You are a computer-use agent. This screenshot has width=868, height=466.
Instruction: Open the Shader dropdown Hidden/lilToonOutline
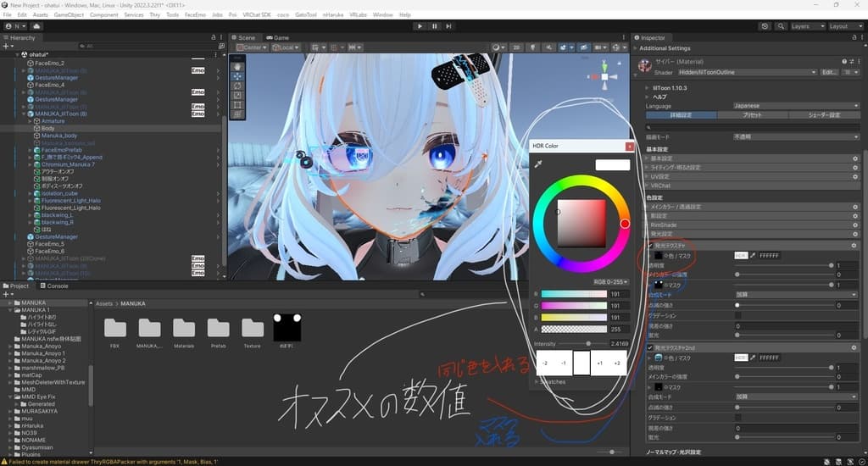click(748, 73)
